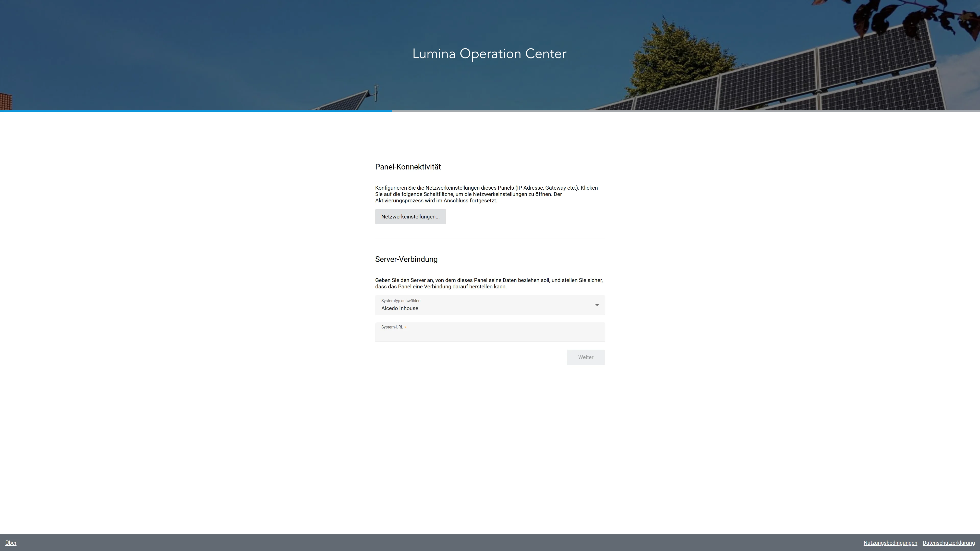
Task: Expand the Systemtyp auswählen dropdown
Action: point(490,305)
